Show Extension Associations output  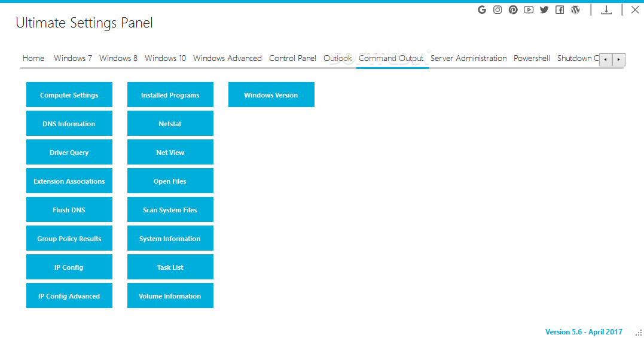[69, 181]
